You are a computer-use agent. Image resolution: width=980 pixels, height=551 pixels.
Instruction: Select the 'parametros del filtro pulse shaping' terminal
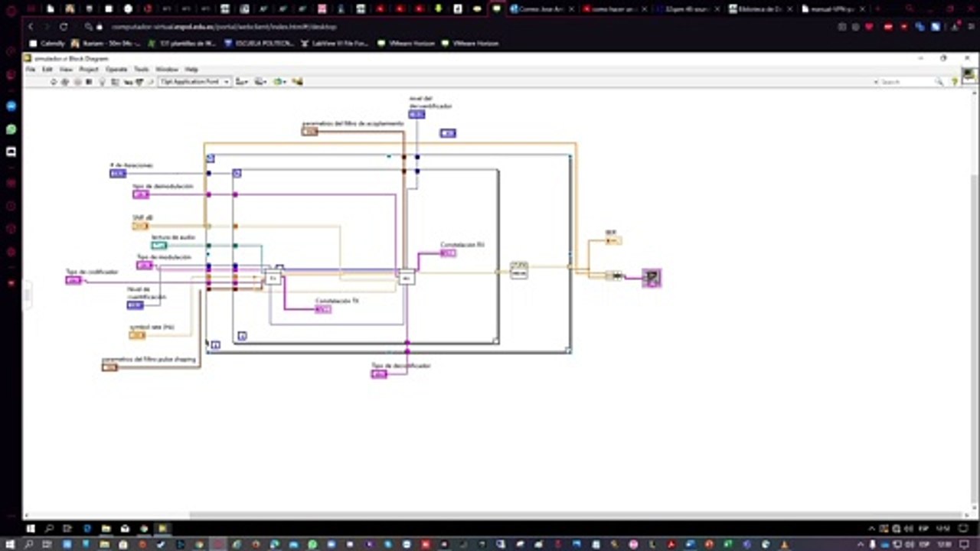click(109, 367)
